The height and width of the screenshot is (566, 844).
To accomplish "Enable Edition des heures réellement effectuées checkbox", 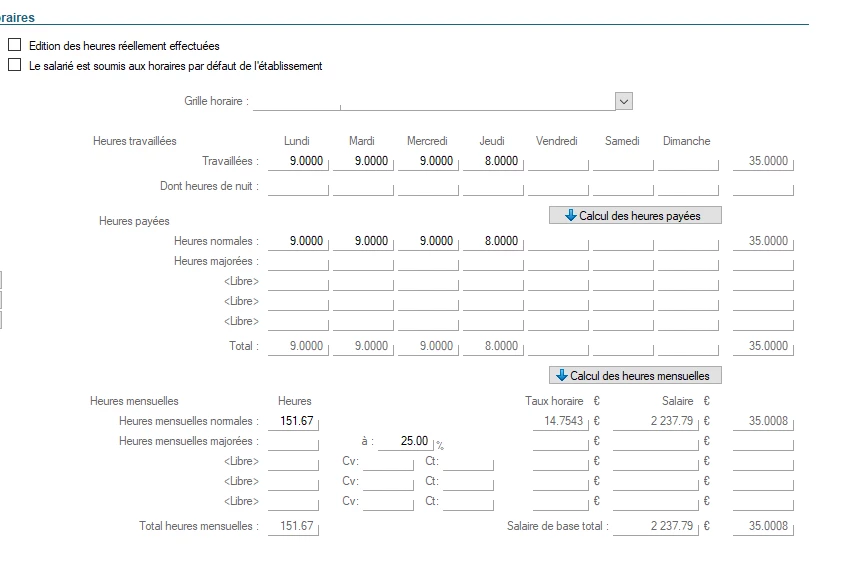I will coord(15,45).
